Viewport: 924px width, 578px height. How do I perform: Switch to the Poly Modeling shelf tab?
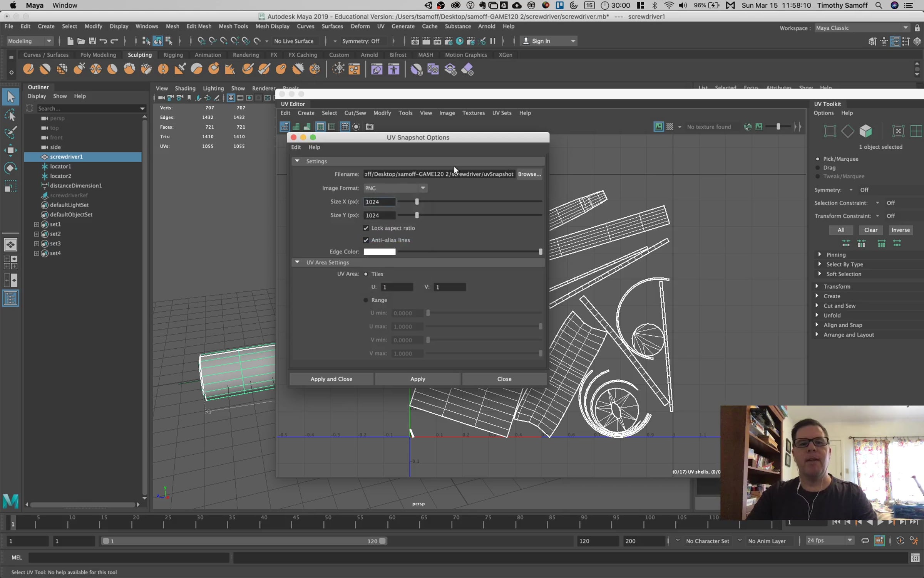(x=98, y=55)
